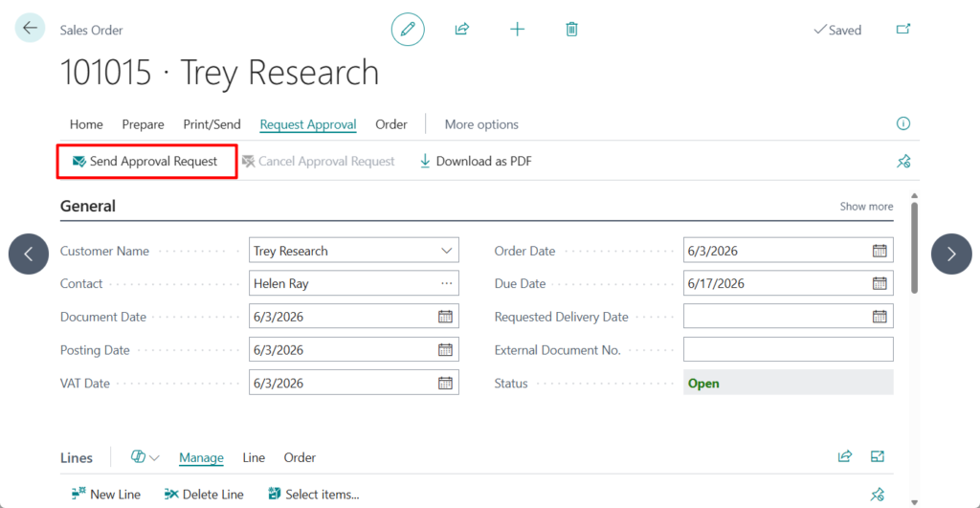Click the vertical scrollbar
The image size is (980, 508).
[x=915, y=247]
